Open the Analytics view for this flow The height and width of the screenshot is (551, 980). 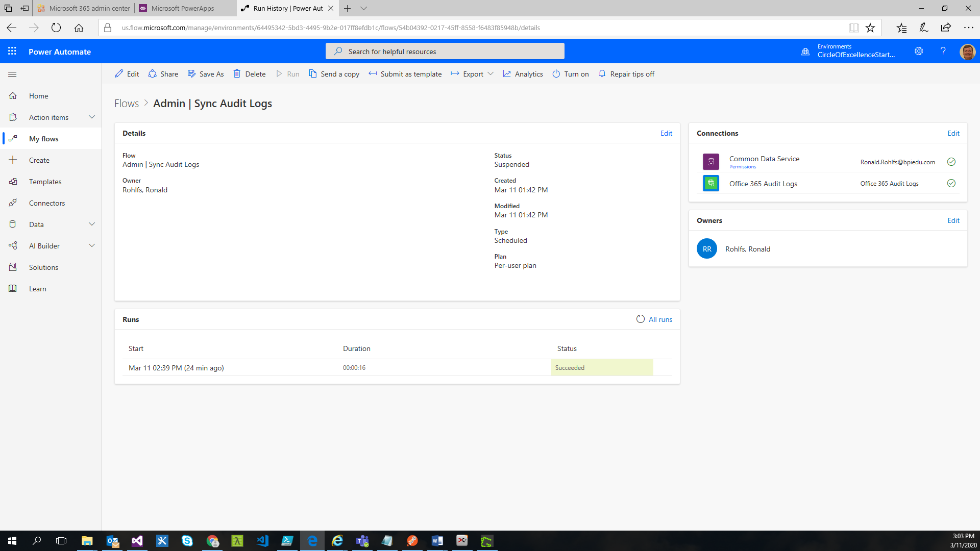(x=523, y=73)
